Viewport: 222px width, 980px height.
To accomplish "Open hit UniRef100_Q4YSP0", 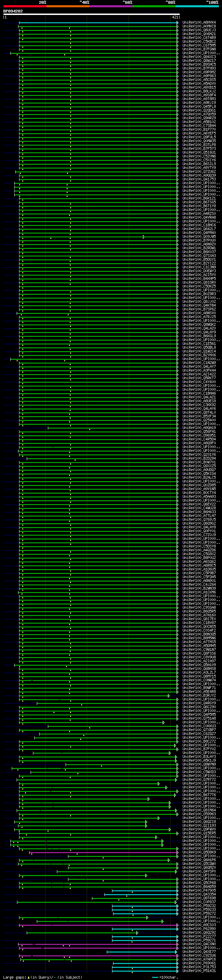I will [x=199, y=871].
